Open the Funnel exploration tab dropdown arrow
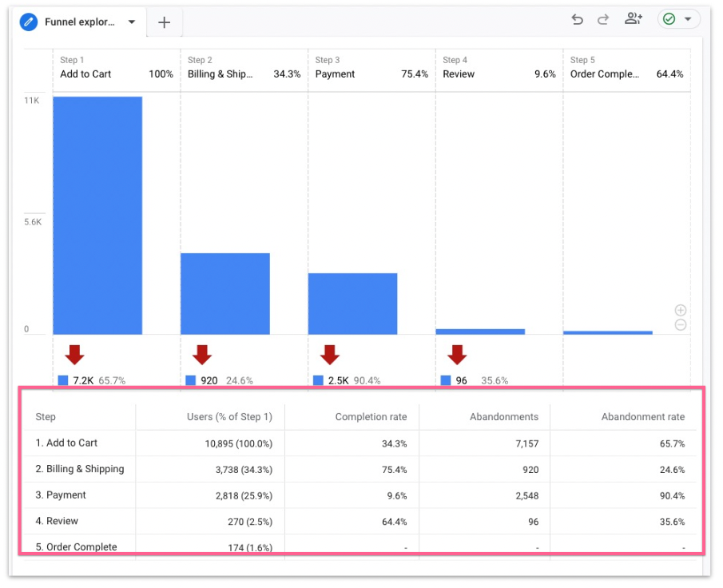723x588 pixels. pyautogui.click(x=132, y=22)
